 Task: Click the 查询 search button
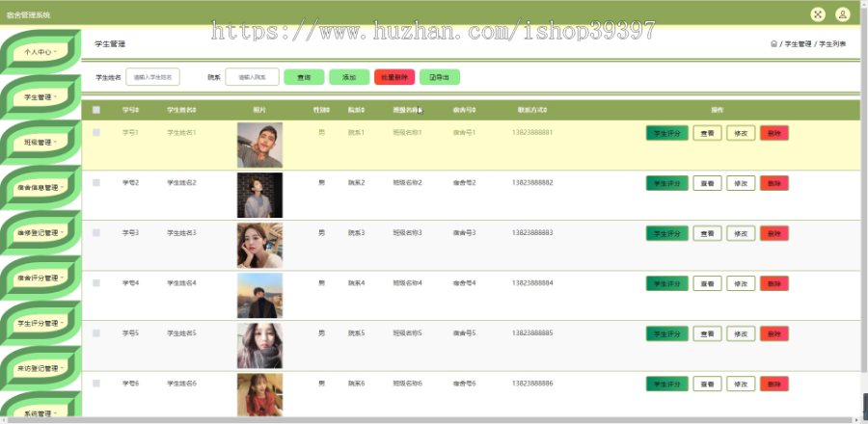304,77
